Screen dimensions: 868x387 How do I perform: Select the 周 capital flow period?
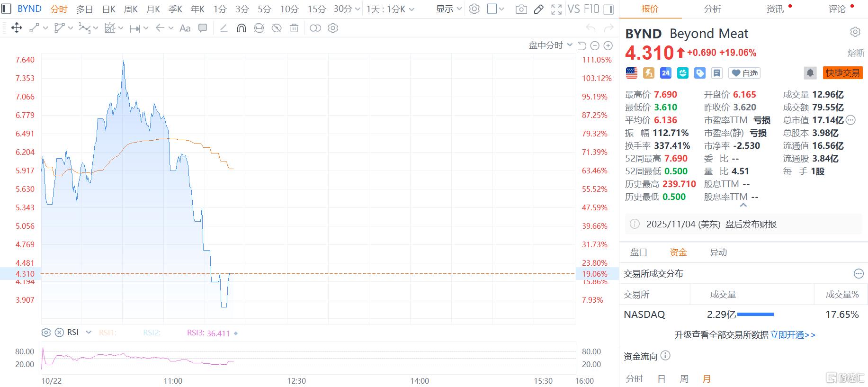(684, 378)
